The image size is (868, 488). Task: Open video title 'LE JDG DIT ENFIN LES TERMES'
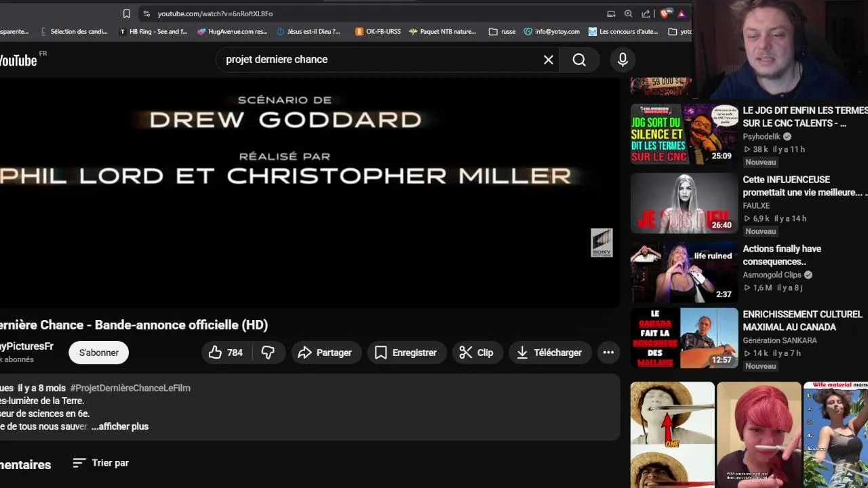click(x=805, y=117)
